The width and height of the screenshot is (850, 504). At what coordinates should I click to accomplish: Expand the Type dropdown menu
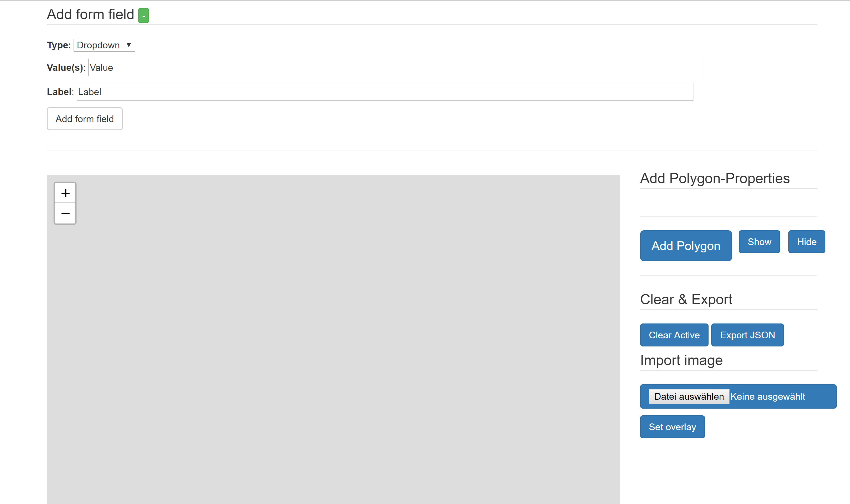pyautogui.click(x=103, y=45)
